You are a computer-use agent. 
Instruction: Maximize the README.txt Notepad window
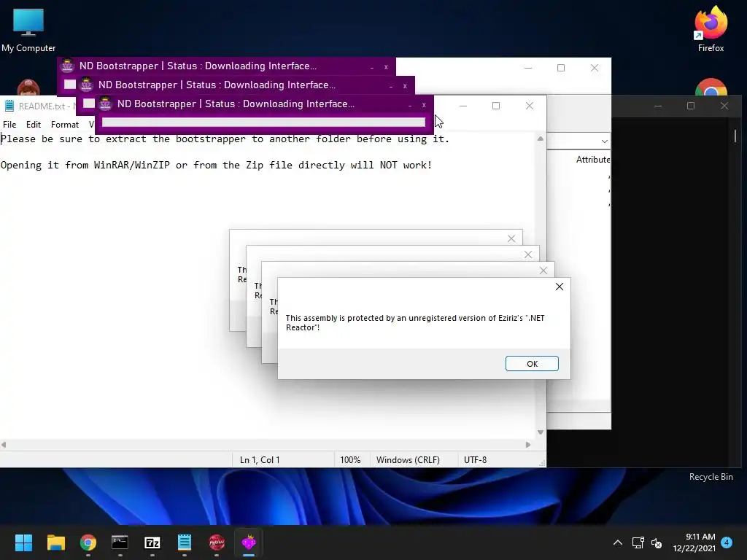[496, 106]
